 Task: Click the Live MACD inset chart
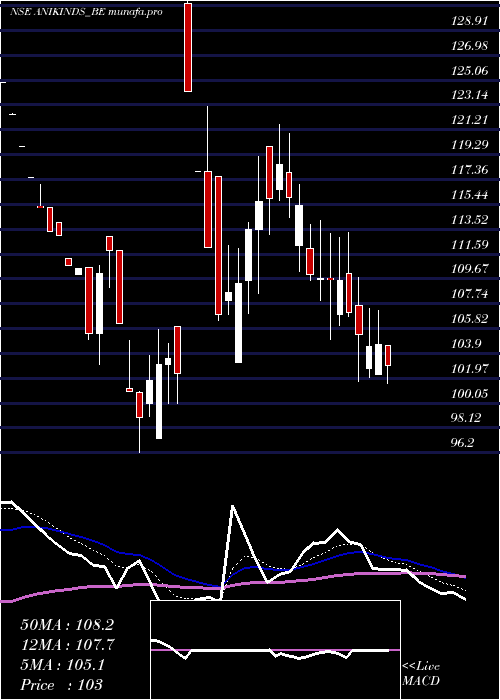[x=275, y=650]
